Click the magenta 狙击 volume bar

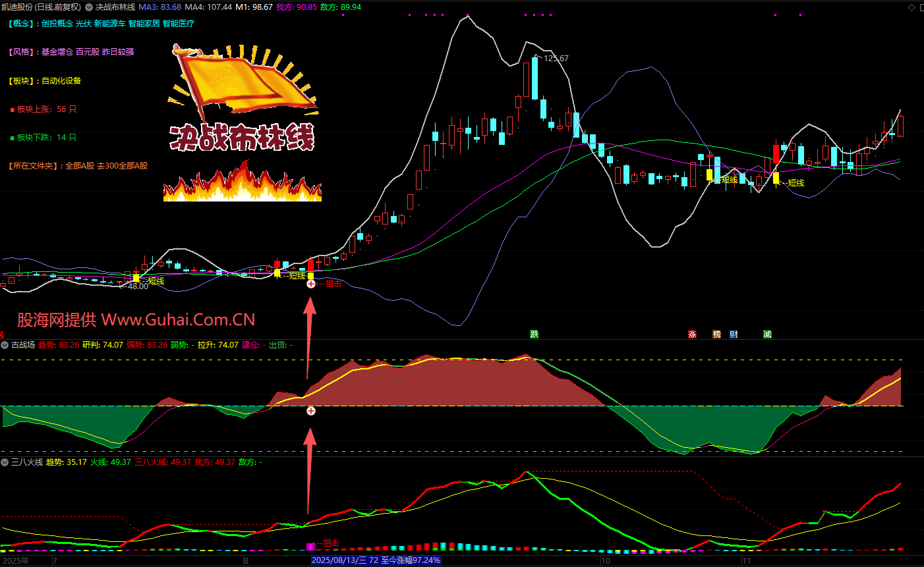[310, 547]
